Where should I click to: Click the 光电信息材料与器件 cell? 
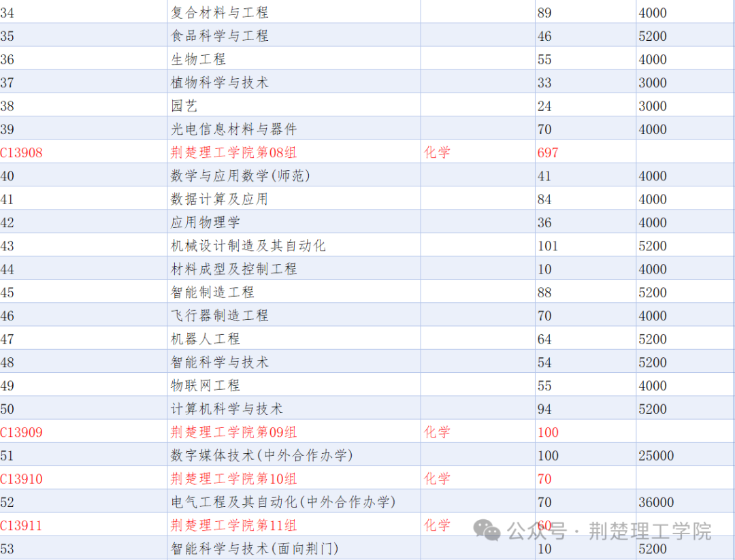click(x=233, y=129)
